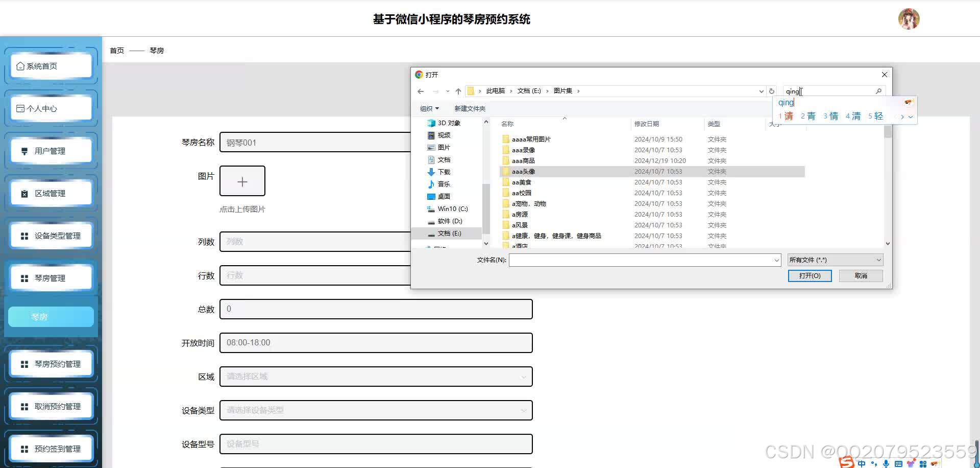Select the 个人中心 sidebar icon
Viewport: 980px width, 468px height.
pos(20,108)
